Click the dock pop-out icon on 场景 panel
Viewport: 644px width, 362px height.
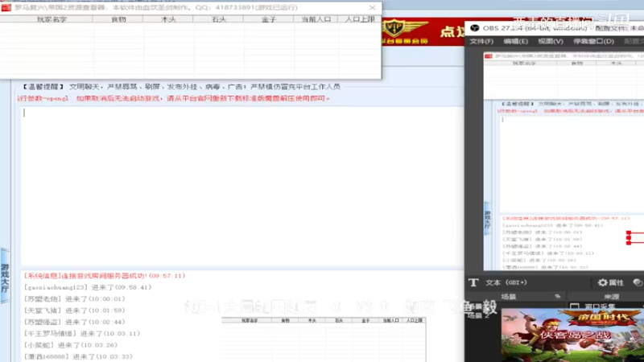(557, 296)
